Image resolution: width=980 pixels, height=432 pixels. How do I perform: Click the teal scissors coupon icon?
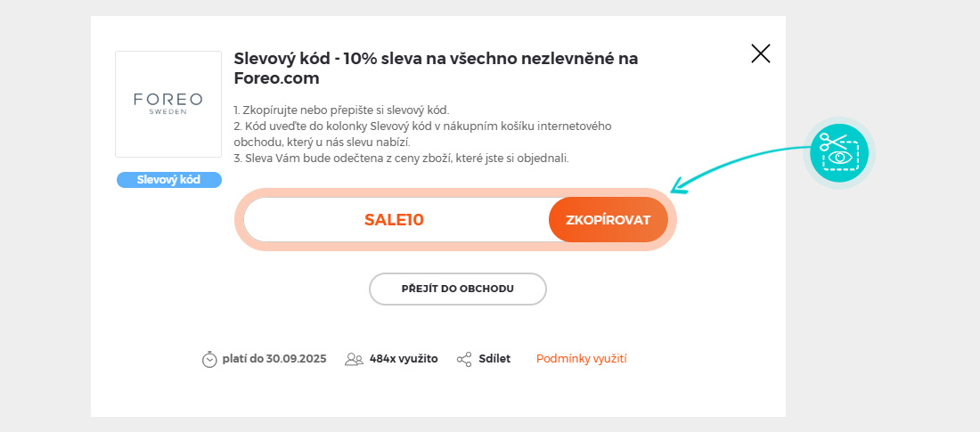(x=838, y=152)
